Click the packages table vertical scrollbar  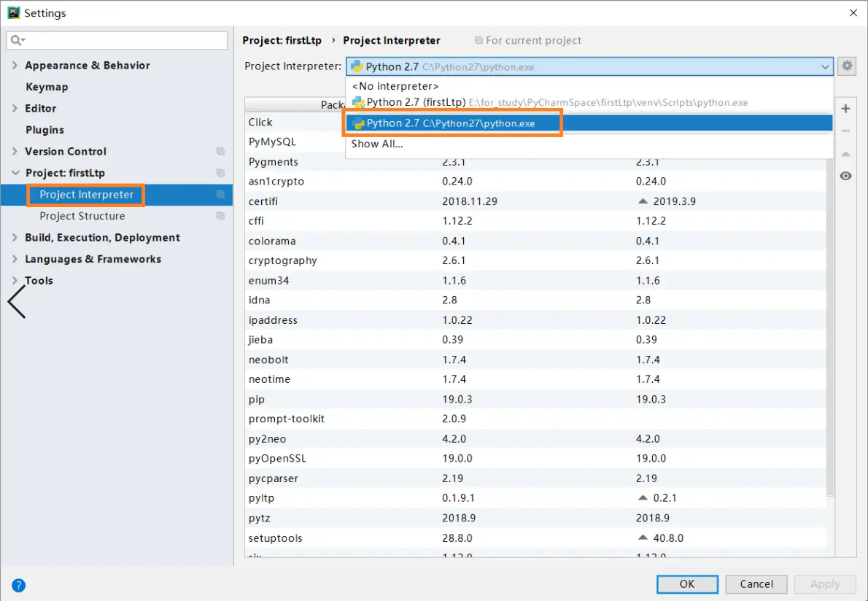coord(830,327)
